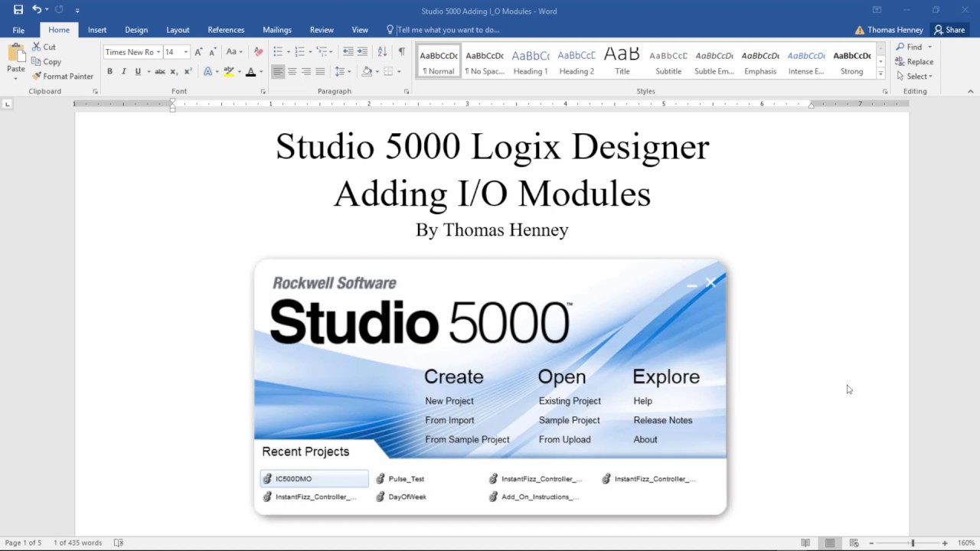Click the Thomas Henney account name
This screenshot has width=980, height=551.
click(x=895, y=30)
